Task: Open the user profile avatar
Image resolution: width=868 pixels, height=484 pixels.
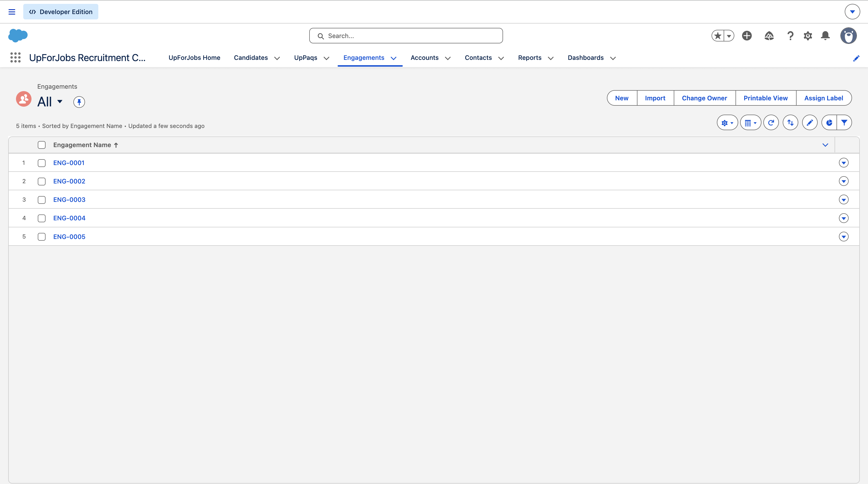Action: [848, 36]
